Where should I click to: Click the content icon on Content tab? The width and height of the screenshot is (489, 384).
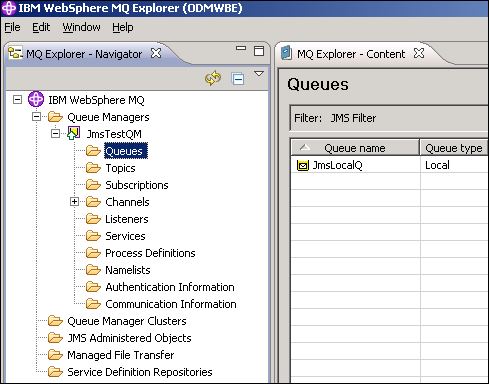coord(286,53)
